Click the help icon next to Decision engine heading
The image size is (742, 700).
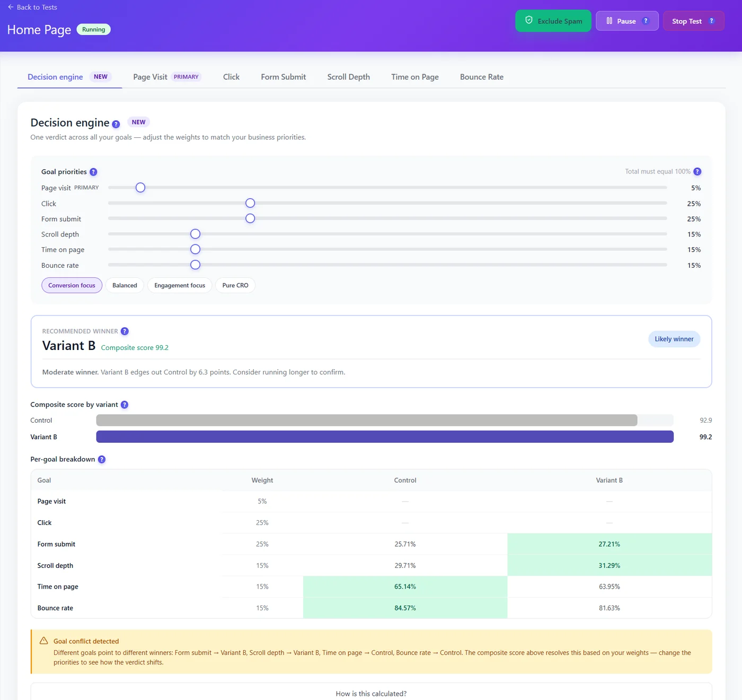click(116, 124)
